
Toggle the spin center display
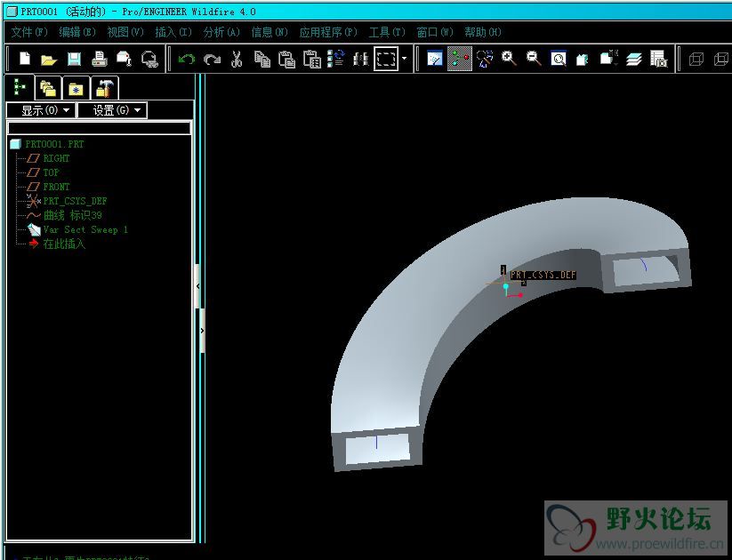coord(459,59)
